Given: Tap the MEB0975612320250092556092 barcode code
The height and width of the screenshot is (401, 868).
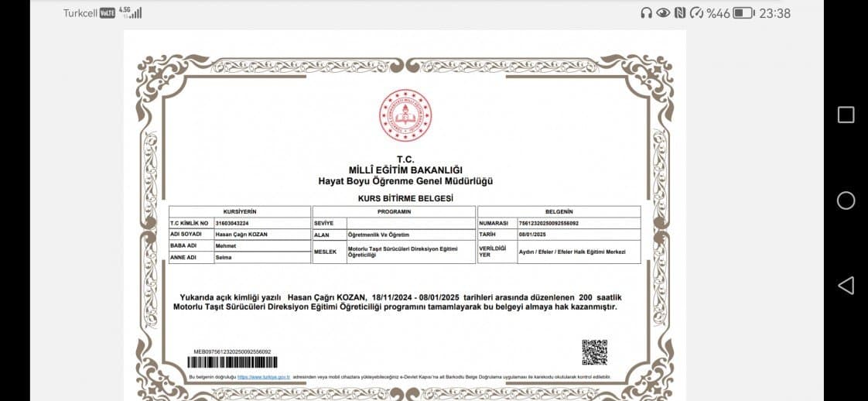Looking at the screenshot, I should pyautogui.click(x=233, y=351).
